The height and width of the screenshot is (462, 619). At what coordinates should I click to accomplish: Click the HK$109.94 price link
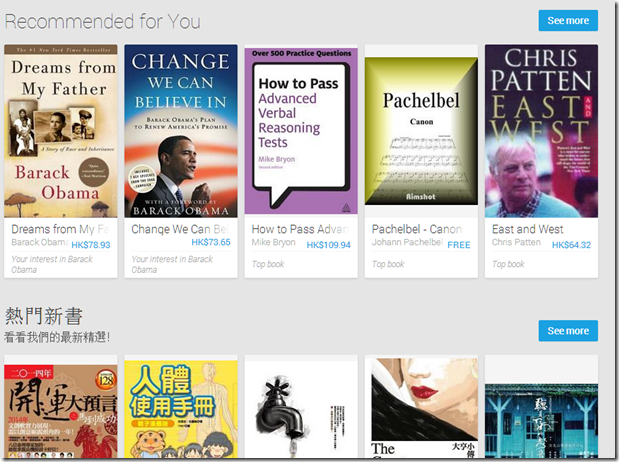[x=328, y=245]
